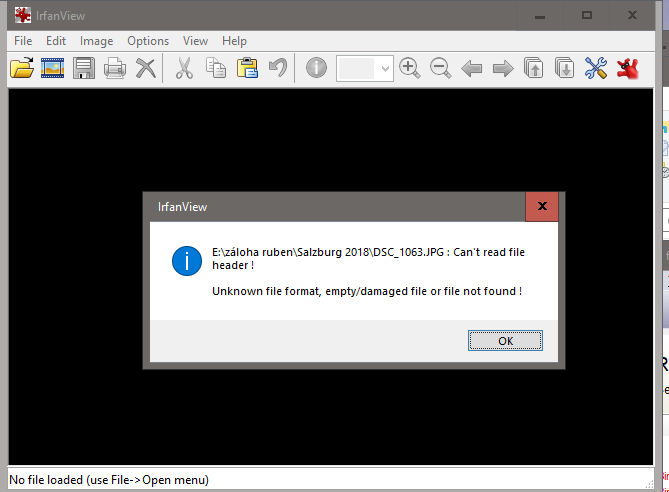
Task: Click inside the zoom value field
Action: coord(357,68)
